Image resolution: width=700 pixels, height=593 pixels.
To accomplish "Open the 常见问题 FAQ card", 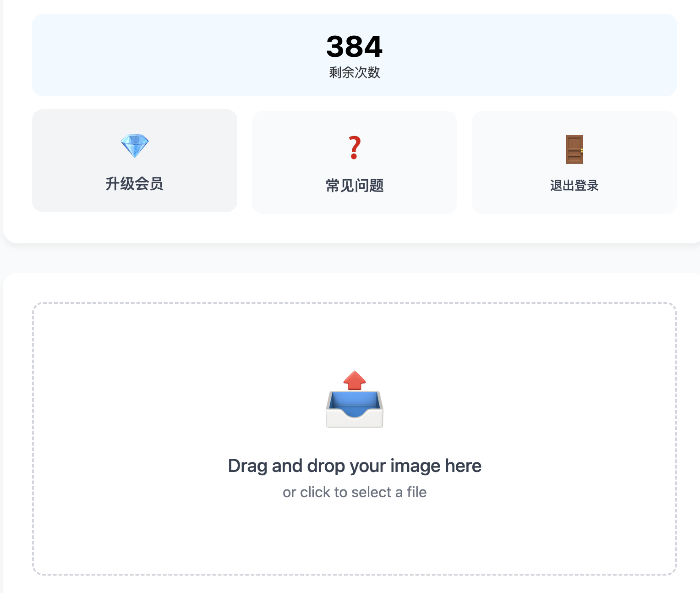I will point(355,162).
